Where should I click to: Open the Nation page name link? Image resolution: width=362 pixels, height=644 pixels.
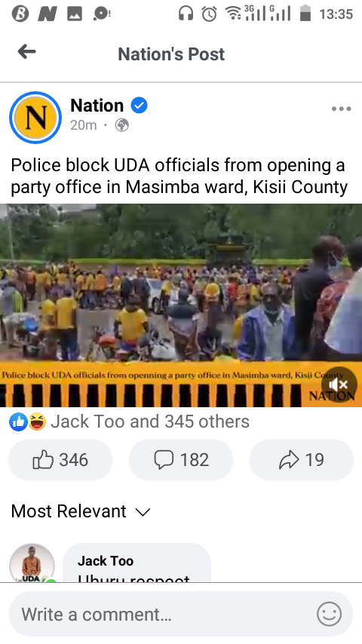pos(97,106)
